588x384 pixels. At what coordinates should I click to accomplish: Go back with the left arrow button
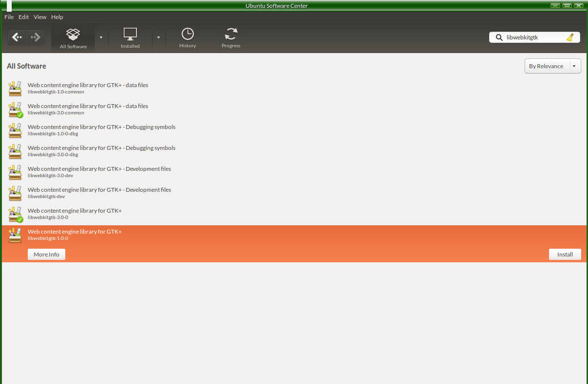(17, 37)
